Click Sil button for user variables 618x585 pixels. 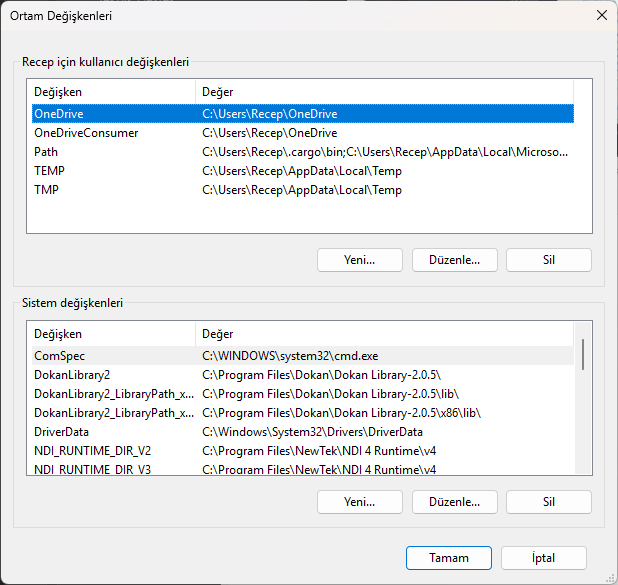tap(548, 260)
